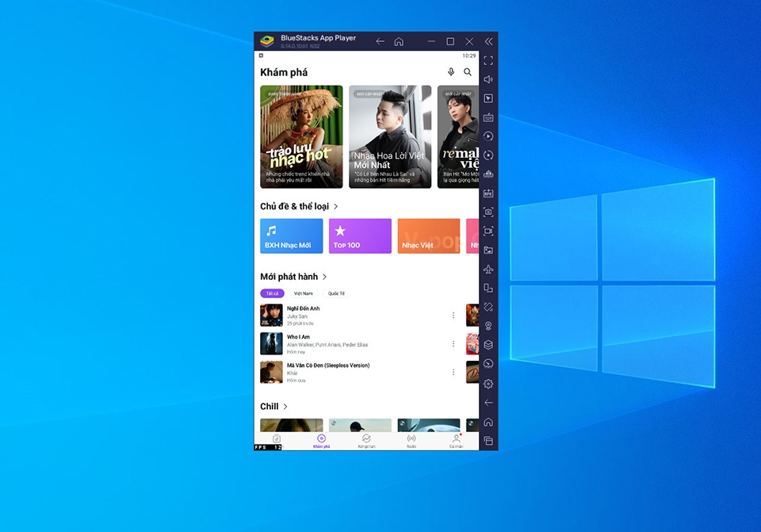This screenshot has height=532, width=761.
Task: Open the first Chill playlist thumbnail
Action: tap(291, 425)
